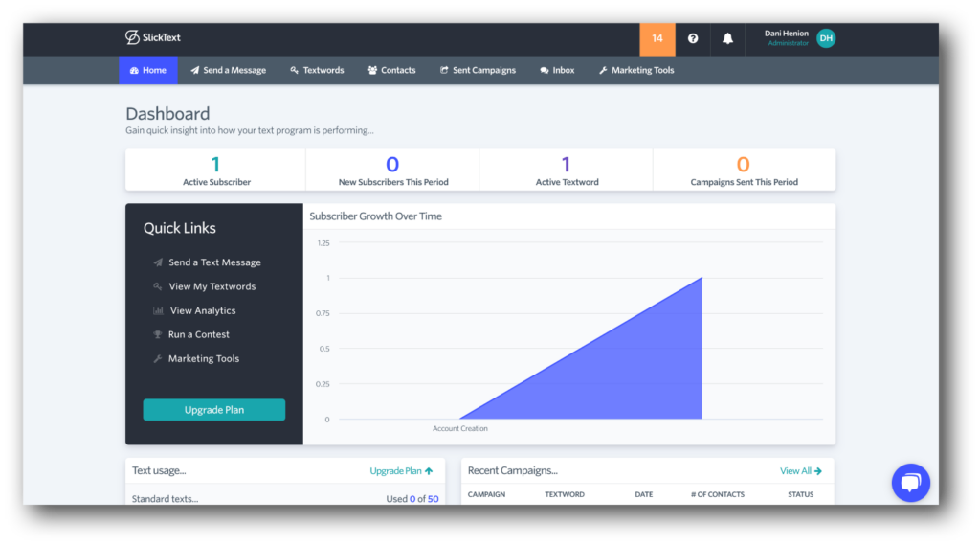Go to the Home tab
This screenshot has width=980, height=546.
point(147,70)
